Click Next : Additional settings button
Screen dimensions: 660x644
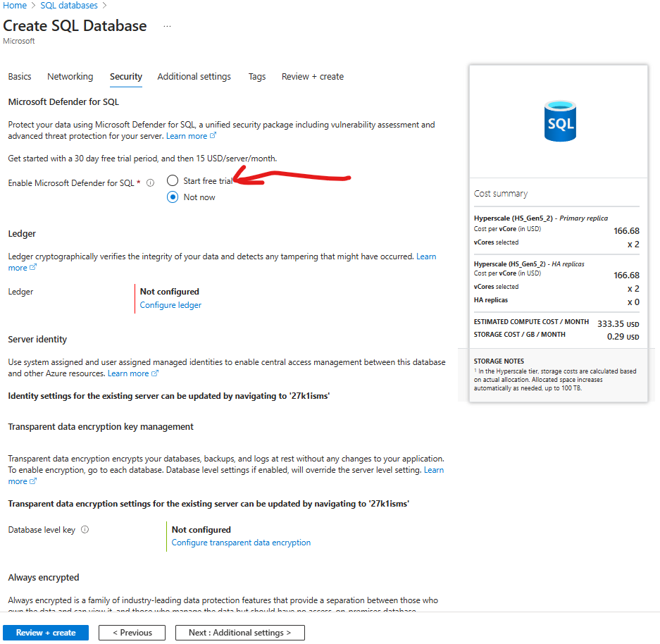240,633
